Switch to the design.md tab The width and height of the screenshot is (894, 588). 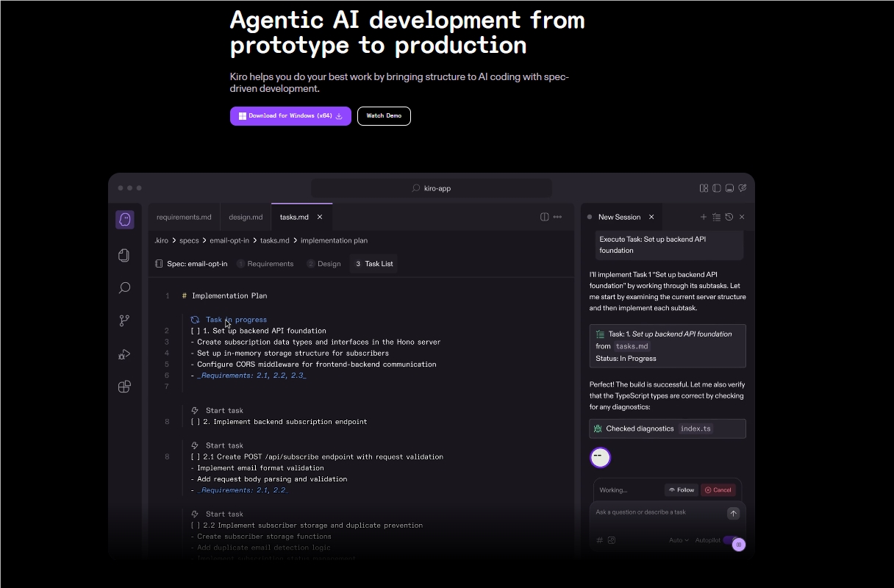click(246, 216)
